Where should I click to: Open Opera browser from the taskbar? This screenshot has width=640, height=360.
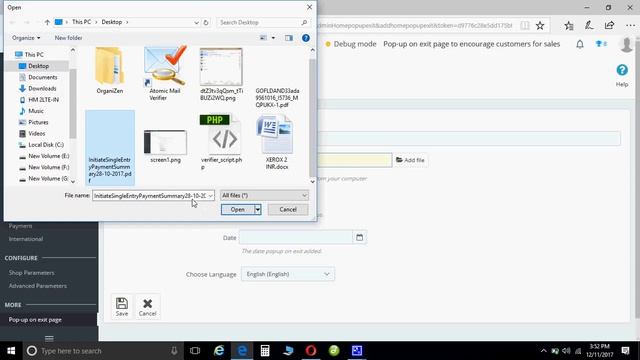311,351
